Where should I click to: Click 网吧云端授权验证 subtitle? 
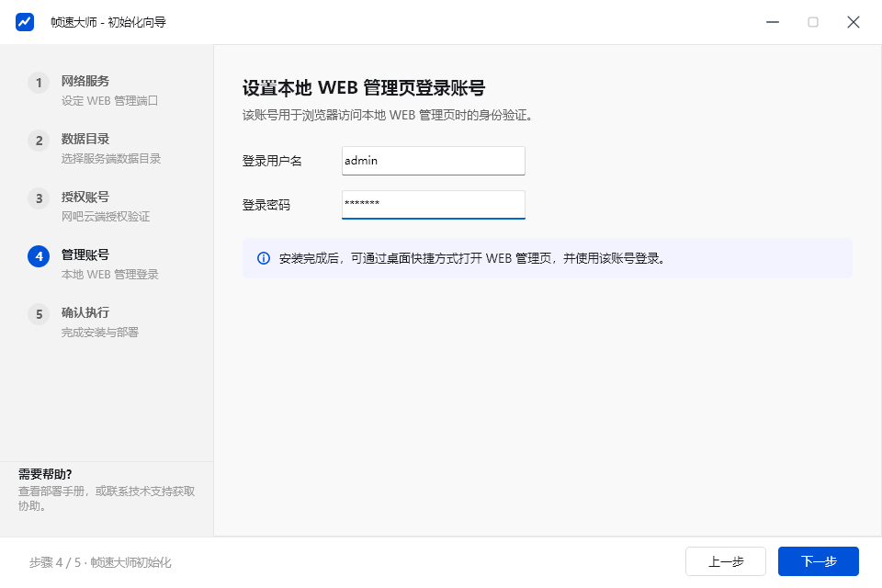[105, 217]
